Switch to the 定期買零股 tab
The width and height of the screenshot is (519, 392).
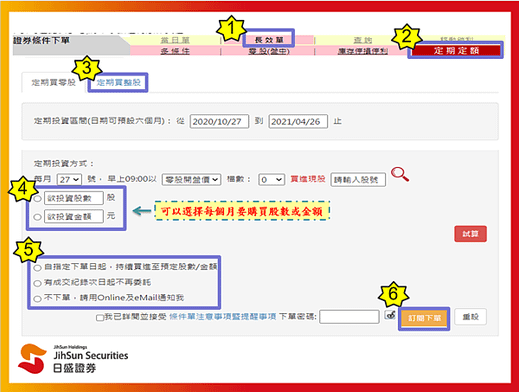pyautogui.click(x=54, y=82)
